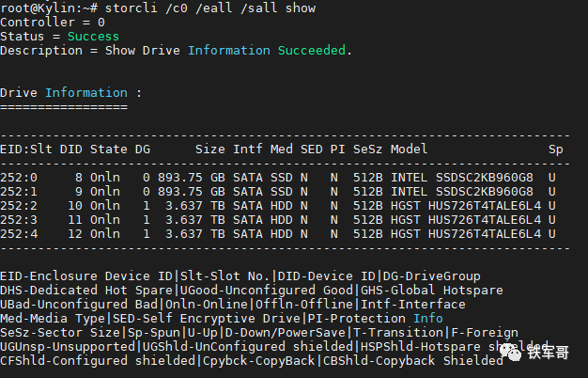Viewport: 588px width, 378px height.
Task: Click the PI-Protection Info legend text
Action: tap(385, 318)
